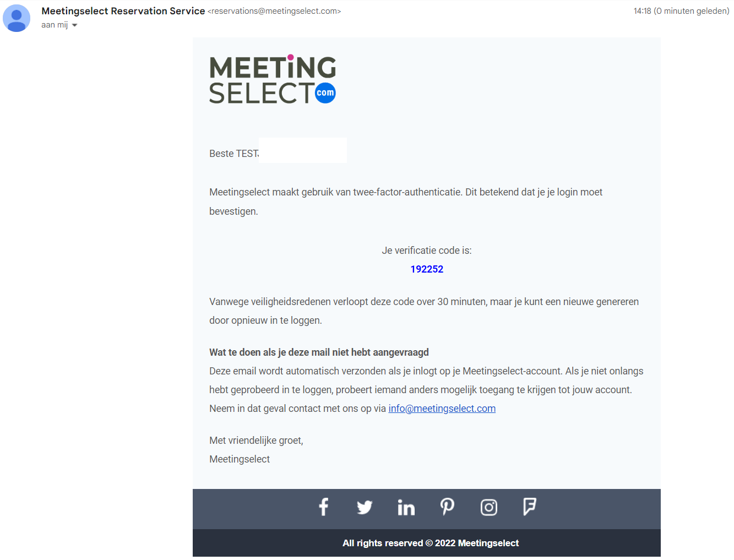Open the Instagram camera icon
The height and width of the screenshot is (560, 734).
tap(489, 507)
